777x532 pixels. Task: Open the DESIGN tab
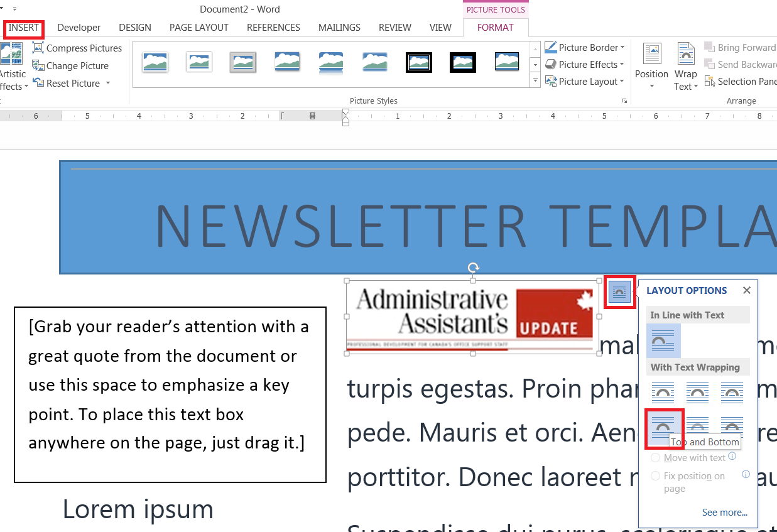(x=135, y=28)
